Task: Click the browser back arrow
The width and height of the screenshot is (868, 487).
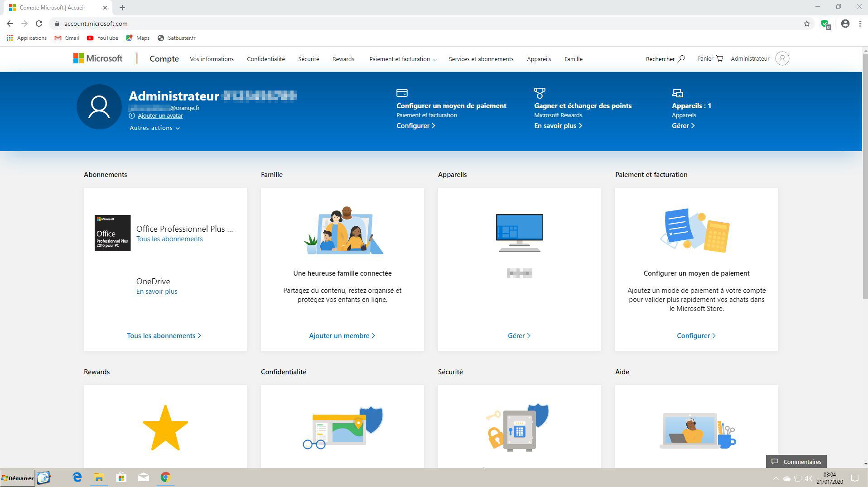Action: [10, 24]
